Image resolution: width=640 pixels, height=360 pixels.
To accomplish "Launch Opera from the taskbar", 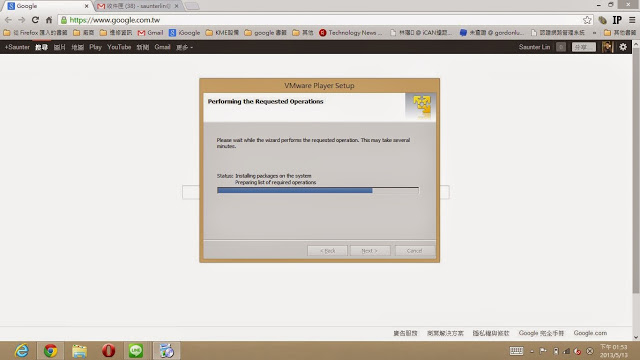I will click(x=108, y=351).
